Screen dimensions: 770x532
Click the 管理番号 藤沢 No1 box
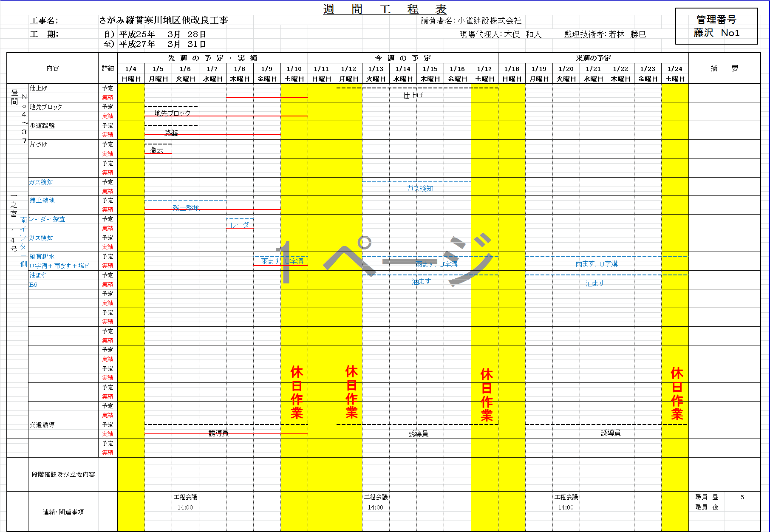coord(717,27)
